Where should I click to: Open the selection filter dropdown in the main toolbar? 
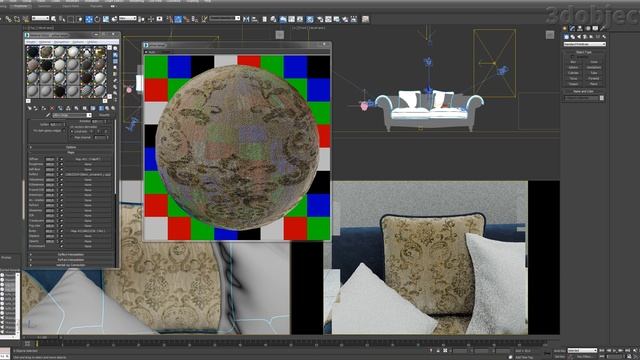pyautogui.click(x=40, y=18)
